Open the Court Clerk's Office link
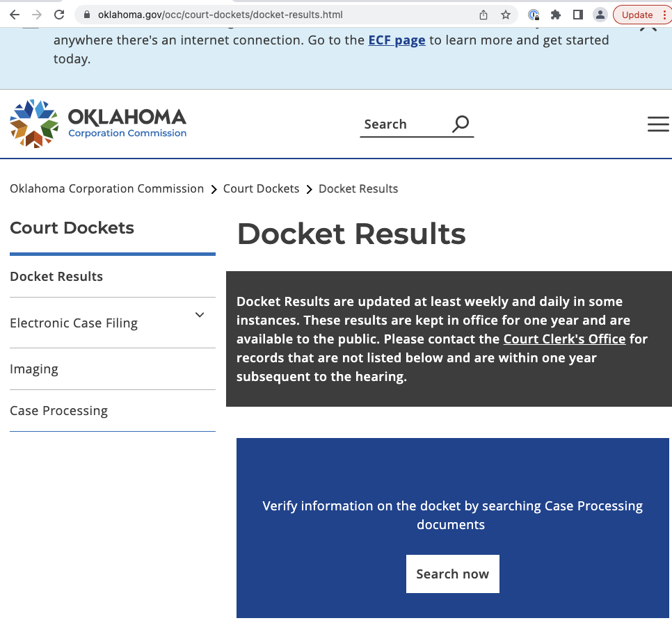Image resolution: width=672 pixels, height=632 pixels. (x=564, y=339)
